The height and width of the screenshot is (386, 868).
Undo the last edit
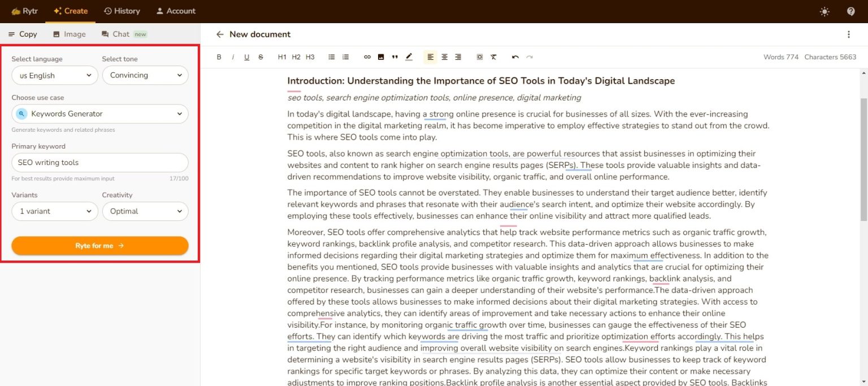click(515, 57)
